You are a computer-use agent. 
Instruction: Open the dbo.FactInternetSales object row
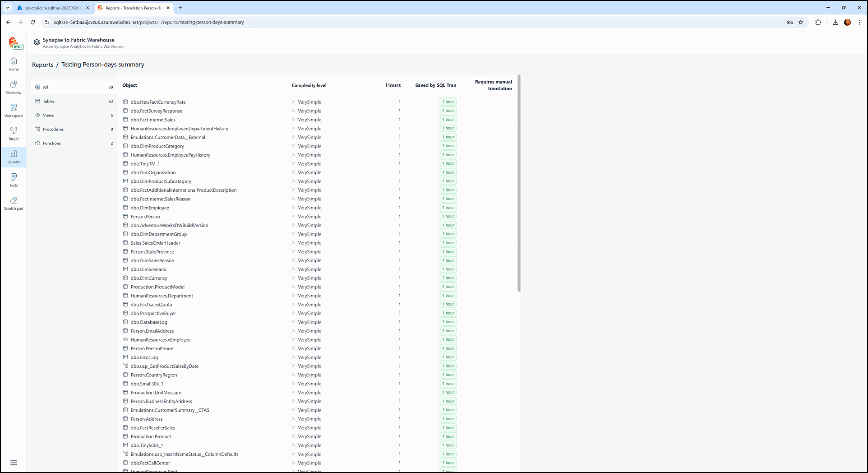153,120
